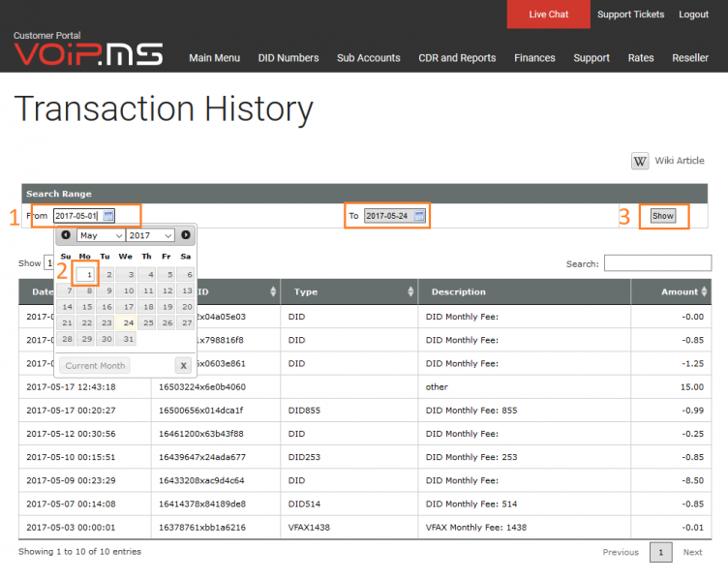Open Support Tickets link
Viewport: 728px width, 580px height.
pos(630,15)
